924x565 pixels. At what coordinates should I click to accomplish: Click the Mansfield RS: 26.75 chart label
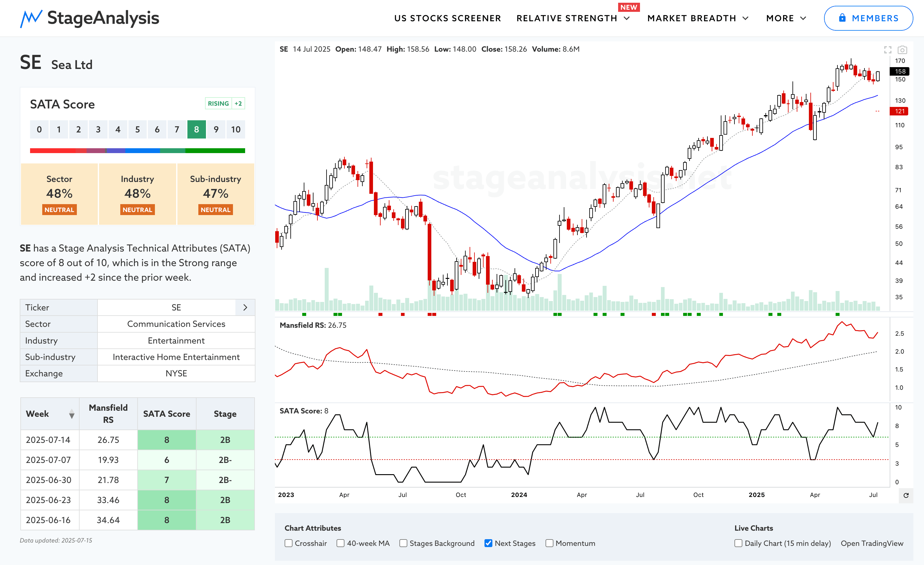(313, 325)
